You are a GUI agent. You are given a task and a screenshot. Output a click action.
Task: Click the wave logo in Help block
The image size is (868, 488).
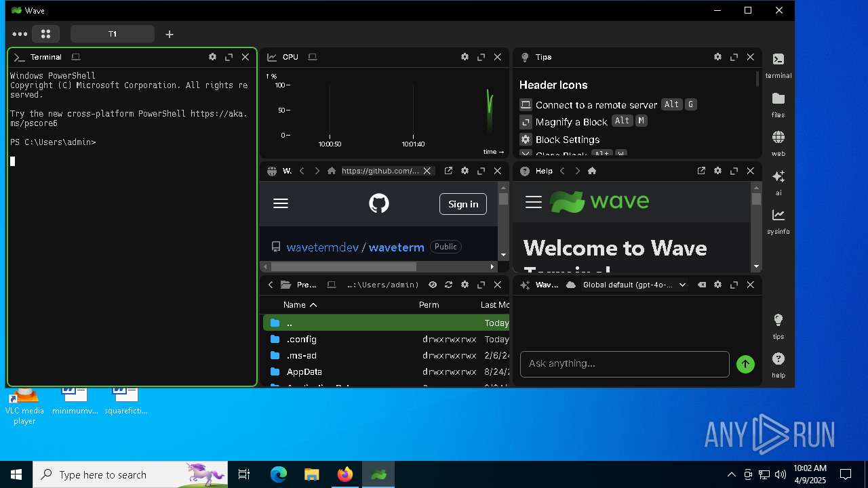coord(599,202)
